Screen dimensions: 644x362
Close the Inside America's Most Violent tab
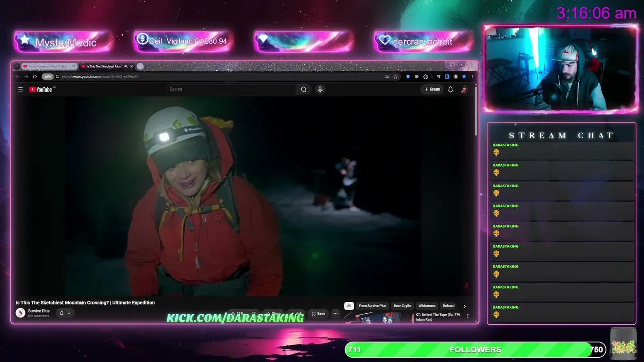[74, 66]
